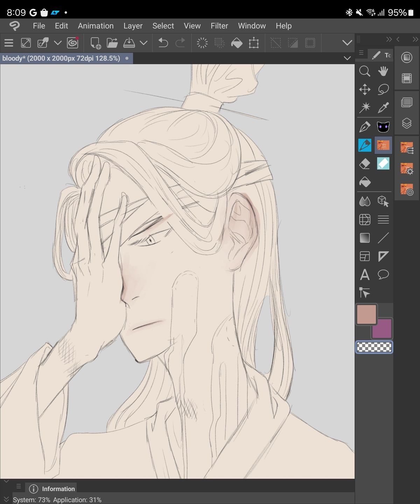Select the Zoom magnifier tool
420x504 pixels.
(x=365, y=71)
